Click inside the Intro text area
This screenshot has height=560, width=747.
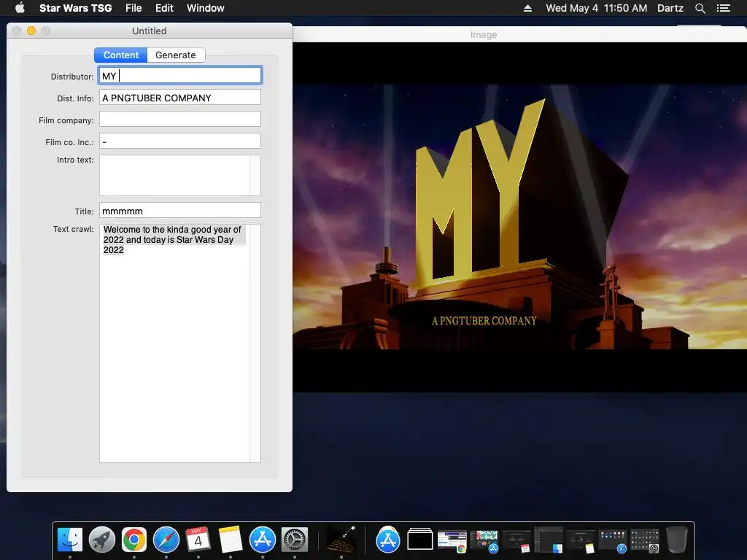tap(174, 175)
